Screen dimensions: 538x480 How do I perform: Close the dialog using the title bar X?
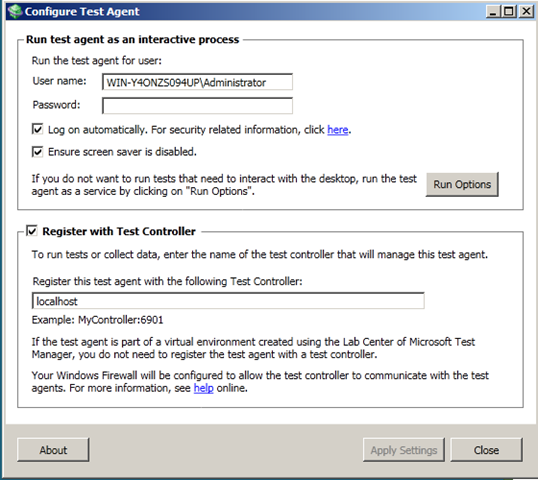(526, 12)
